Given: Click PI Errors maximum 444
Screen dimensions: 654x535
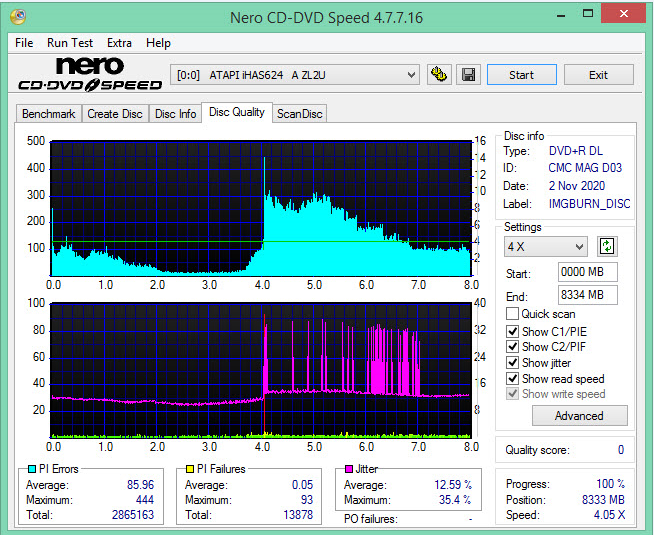Looking at the screenshot, I should pyautogui.click(x=145, y=500).
